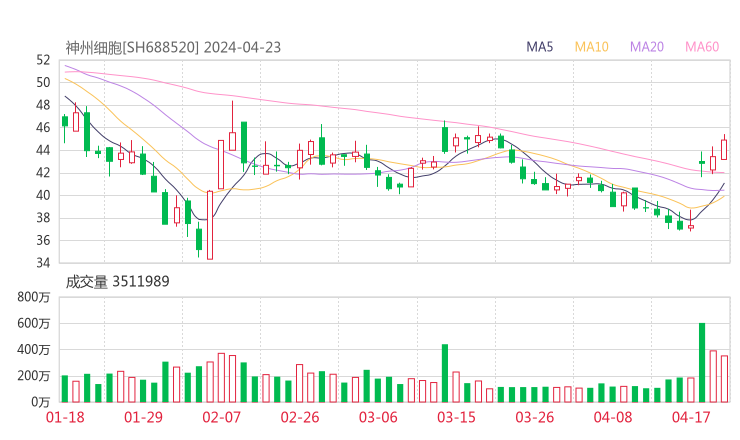Click the 200万 volume axis label
The width and height of the screenshot is (740, 440).
34,376
